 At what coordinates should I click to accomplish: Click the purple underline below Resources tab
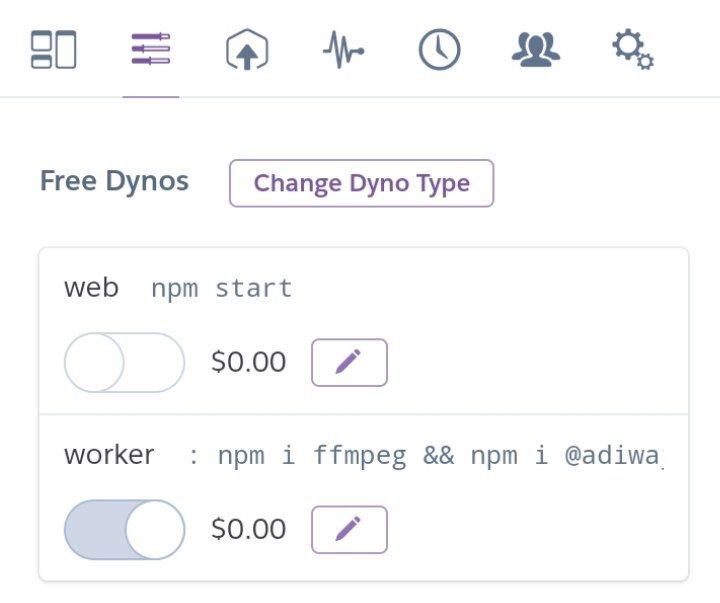tap(151, 96)
